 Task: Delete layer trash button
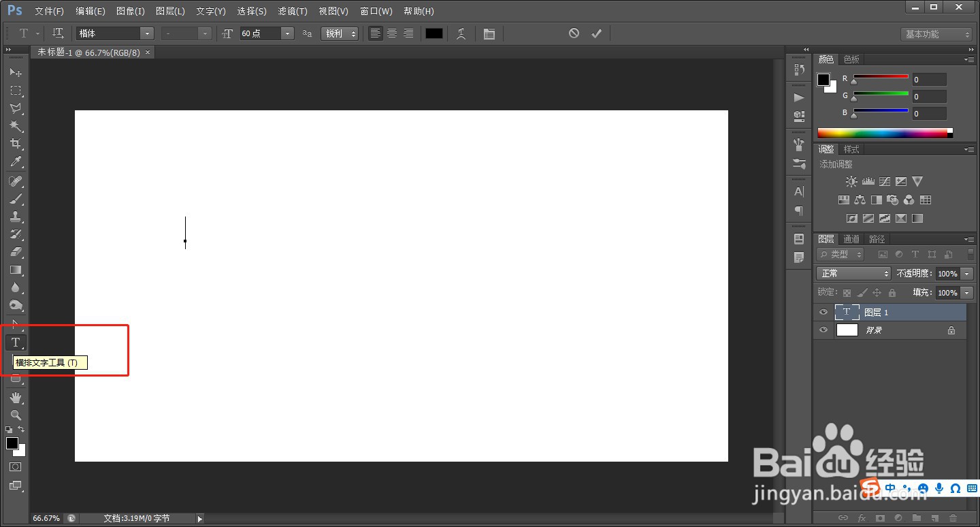point(953,518)
